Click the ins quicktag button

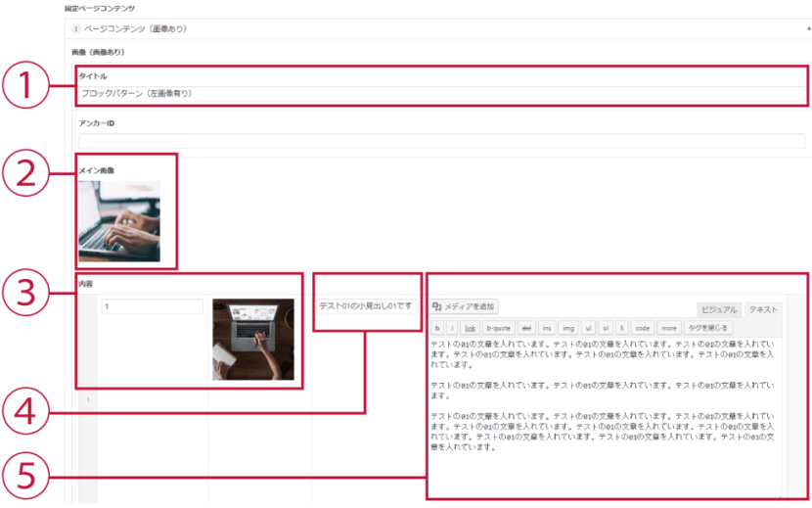[x=547, y=328]
